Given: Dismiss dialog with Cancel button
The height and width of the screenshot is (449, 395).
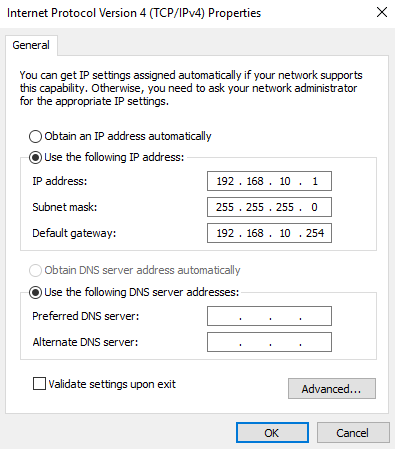Looking at the screenshot, I should click(353, 433).
